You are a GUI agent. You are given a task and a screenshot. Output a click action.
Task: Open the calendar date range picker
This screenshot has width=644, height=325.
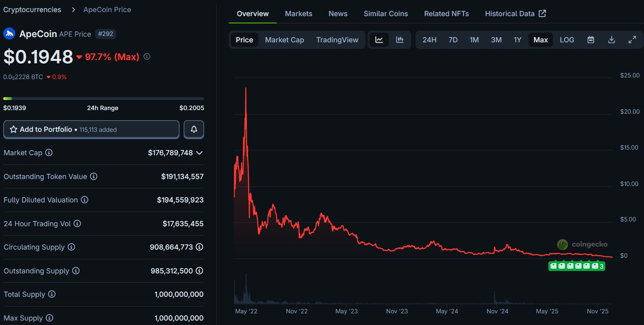click(591, 40)
